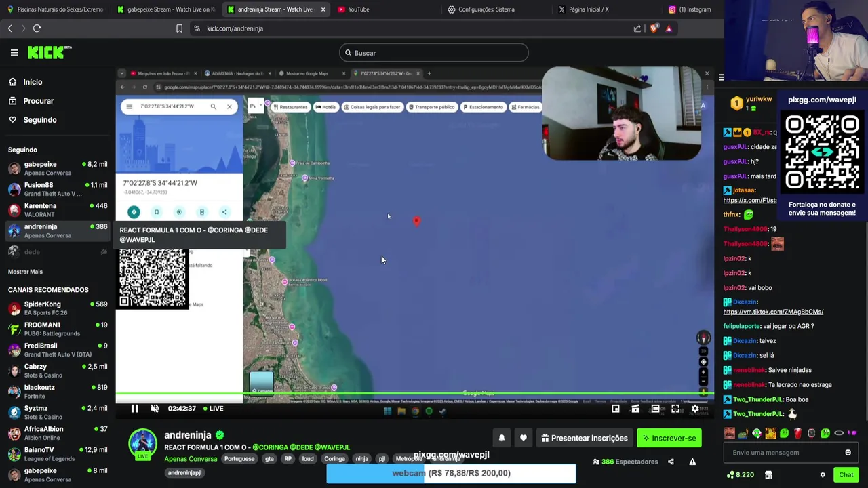Send message with the Chat button

point(846,475)
